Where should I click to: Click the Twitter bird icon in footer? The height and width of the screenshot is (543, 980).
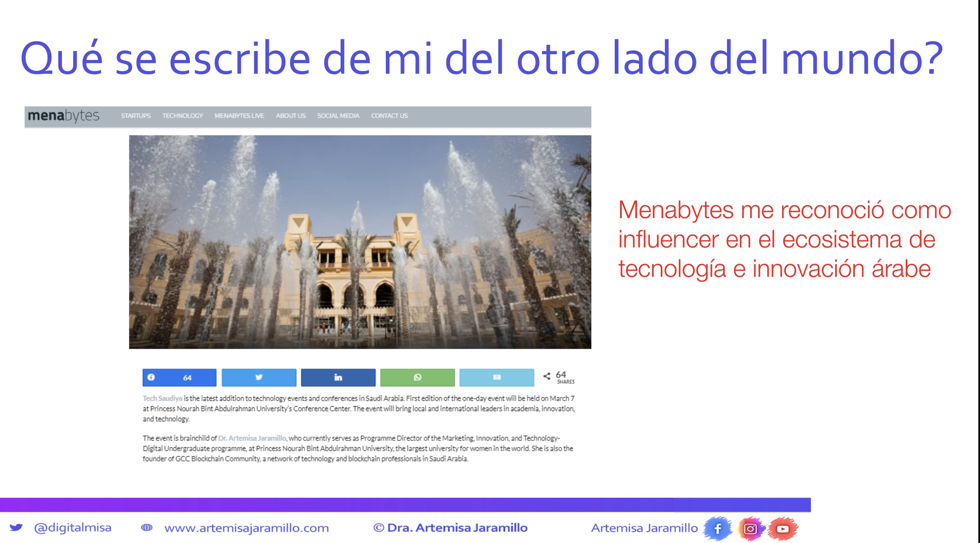(16, 527)
